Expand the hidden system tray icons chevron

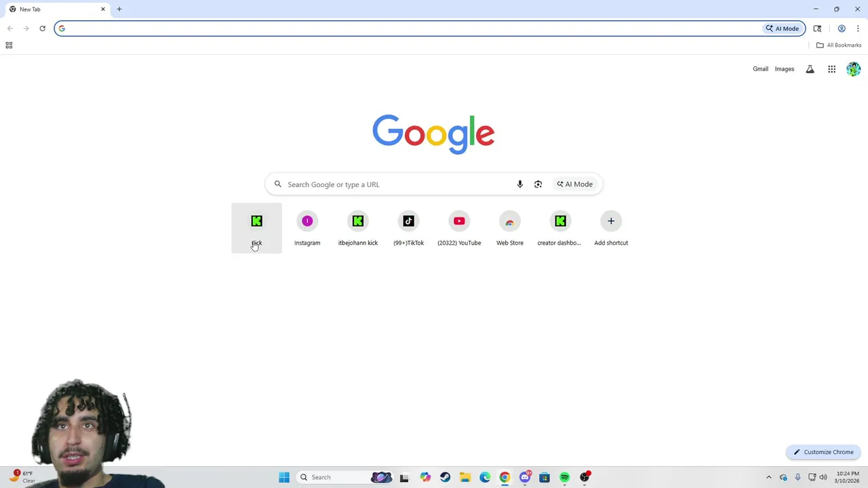[x=768, y=477]
